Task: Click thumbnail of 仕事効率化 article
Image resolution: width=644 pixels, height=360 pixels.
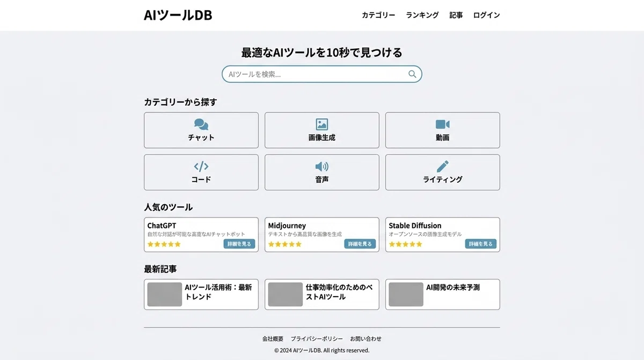Action: [286, 294]
